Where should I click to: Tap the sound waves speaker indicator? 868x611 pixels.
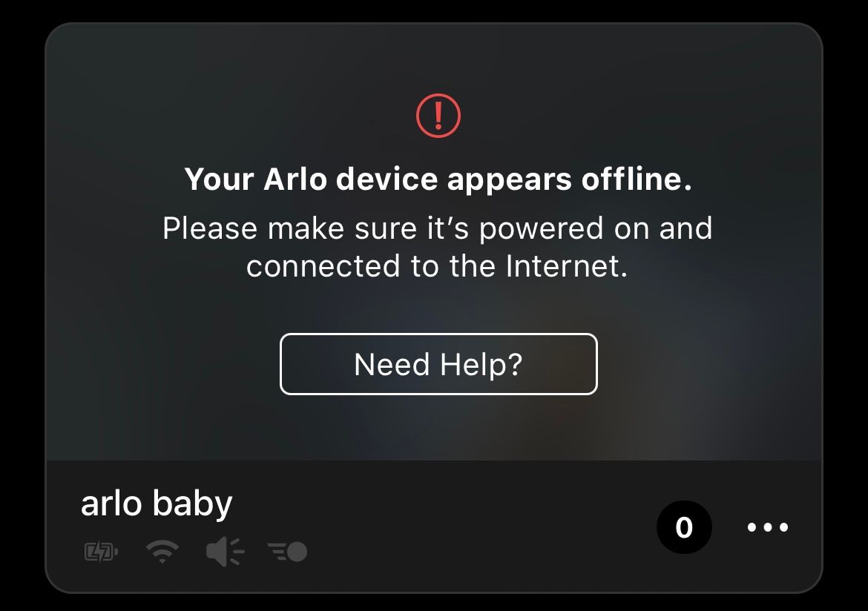pos(226,551)
